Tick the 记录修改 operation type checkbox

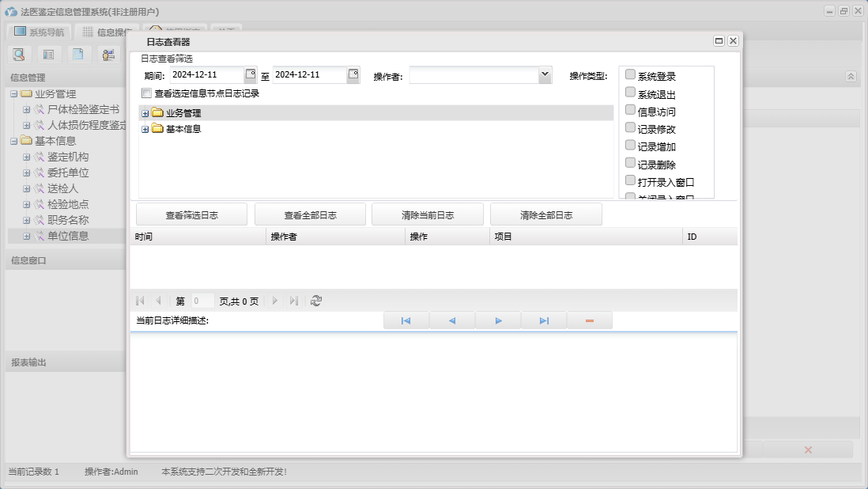pyautogui.click(x=630, y=128)
